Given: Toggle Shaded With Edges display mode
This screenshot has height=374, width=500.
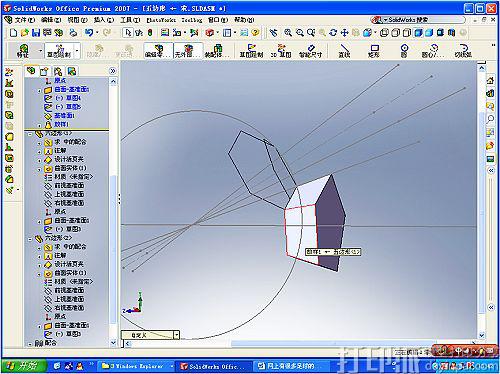Looking at the screenshot, I should click(x=419, y=33).
